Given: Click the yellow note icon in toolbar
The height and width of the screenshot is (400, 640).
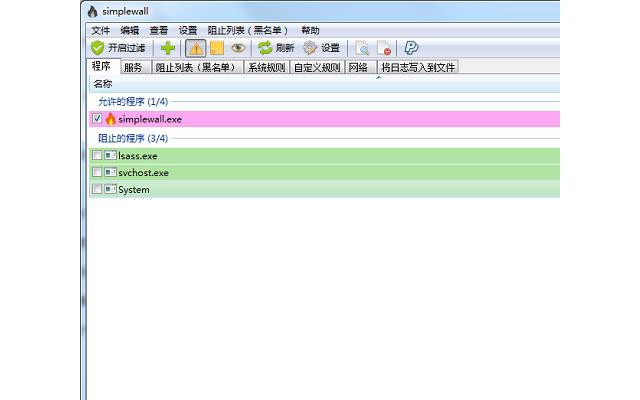Looking at the screenshot, I should [217, 48].
